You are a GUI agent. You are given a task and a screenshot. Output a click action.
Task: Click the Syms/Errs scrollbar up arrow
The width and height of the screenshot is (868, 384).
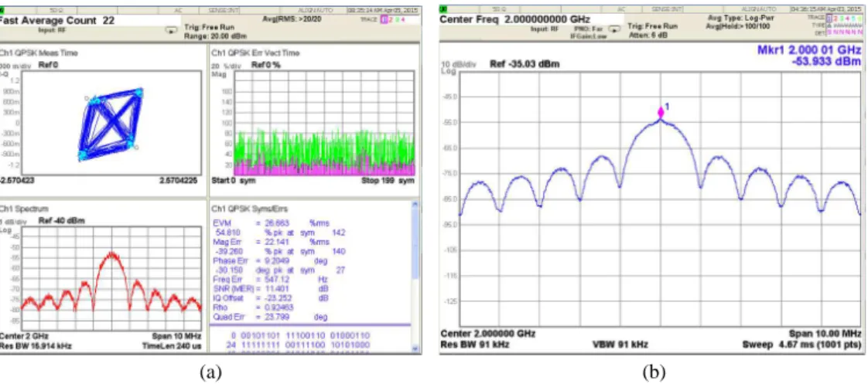[415, 206]
